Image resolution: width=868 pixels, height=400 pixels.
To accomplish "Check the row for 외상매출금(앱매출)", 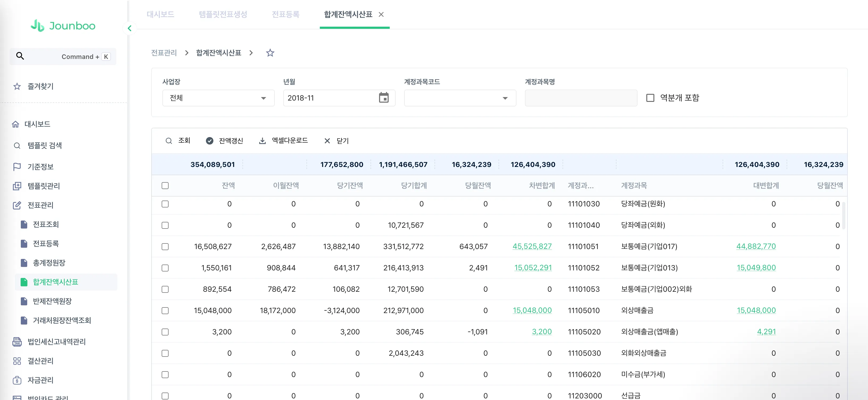I will [165, 332].
